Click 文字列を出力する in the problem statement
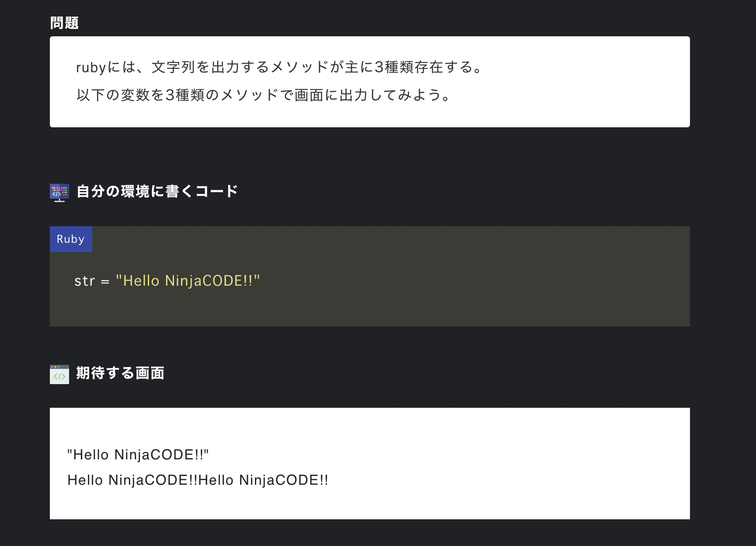Image resolution: width=756 pixels, height=546 pixels. pos(210,67)
